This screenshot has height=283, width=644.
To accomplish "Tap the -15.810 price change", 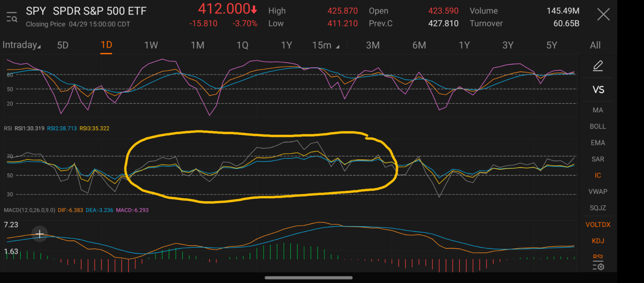I will [x=203, y=23].
